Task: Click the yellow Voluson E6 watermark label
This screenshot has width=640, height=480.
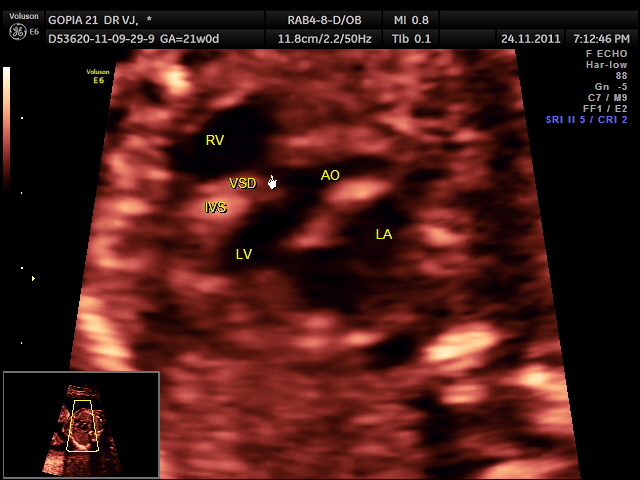Action: click(98, 76)
